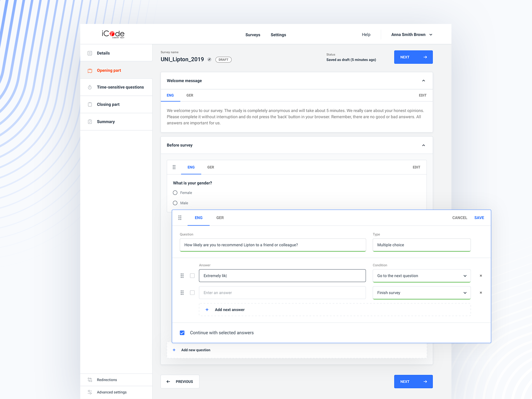Collapse the Welcome message section
Image resolution: width=532 pixels, height=399 pixels.
coord(424,80)
